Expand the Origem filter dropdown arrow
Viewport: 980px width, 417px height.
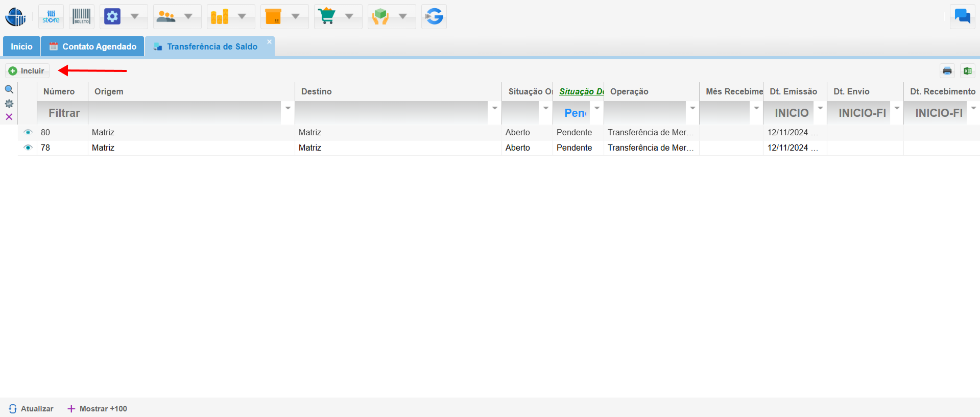[288, 108]
